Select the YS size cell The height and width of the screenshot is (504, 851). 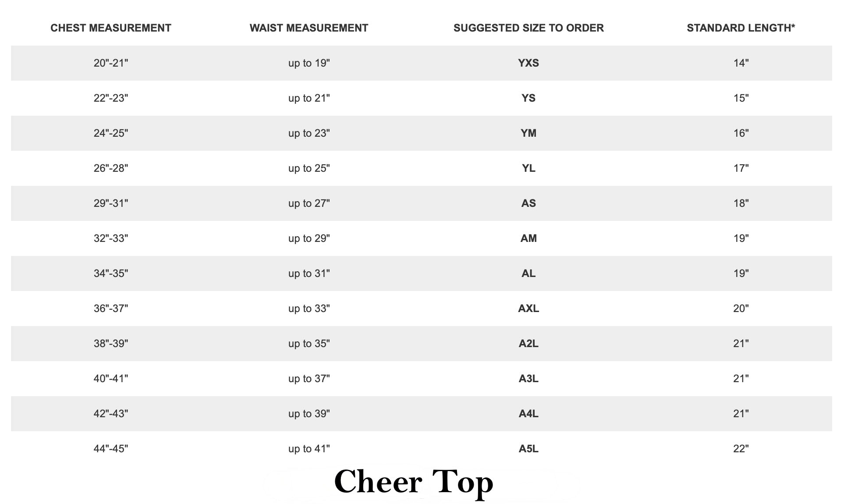[x=528, y=98]
